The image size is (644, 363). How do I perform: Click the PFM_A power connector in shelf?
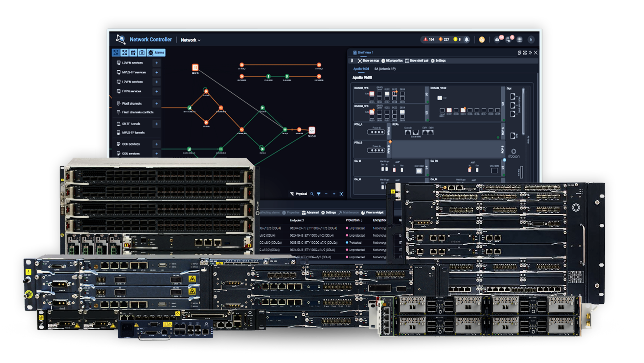point(376,132)
